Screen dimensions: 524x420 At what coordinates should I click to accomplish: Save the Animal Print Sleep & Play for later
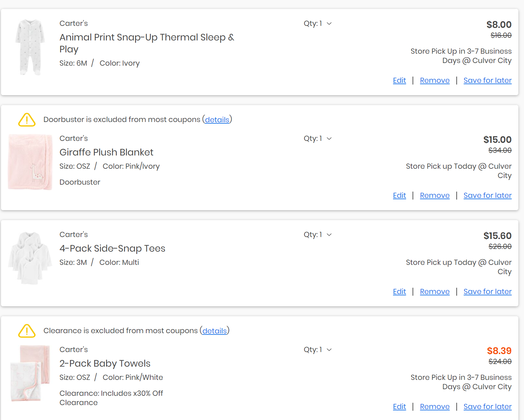[487, 81]
